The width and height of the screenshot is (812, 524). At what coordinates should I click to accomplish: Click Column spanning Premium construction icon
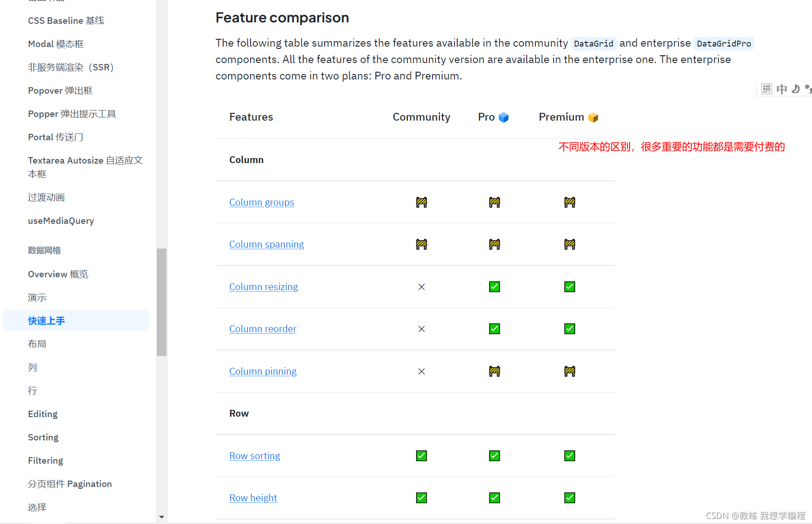click(570, 244)
